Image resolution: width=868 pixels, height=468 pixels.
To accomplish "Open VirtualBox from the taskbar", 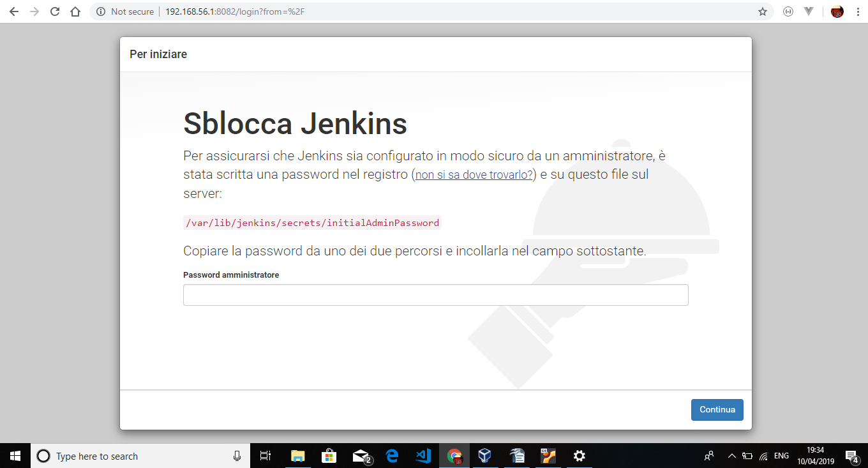I will click(484, 456).
